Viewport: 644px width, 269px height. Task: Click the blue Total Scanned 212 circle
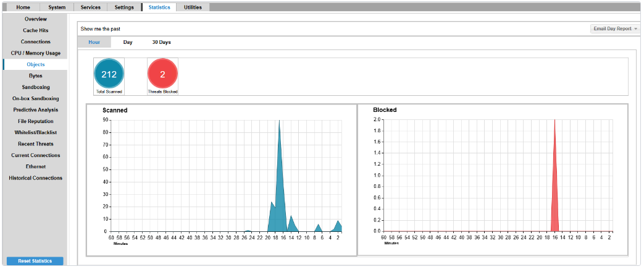(x=109, y=75)
